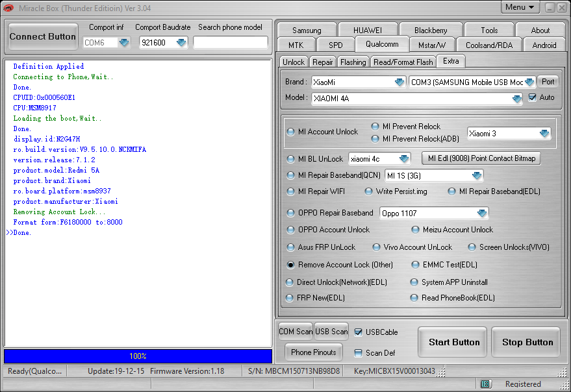The width and height of the screenshot is (571, 392).
Task: Select MI Prevent Relock(ADB) radio option
Action: point(375,139)
